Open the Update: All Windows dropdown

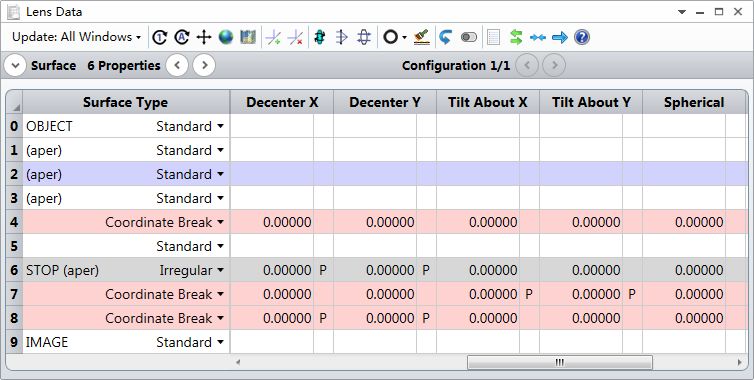pos(76,37)
